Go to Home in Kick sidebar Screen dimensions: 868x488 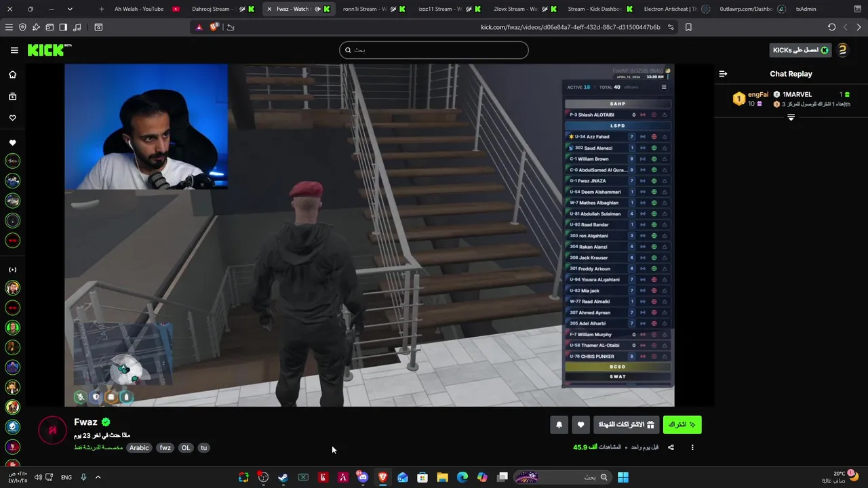pyautogui.click(x=12, y=75)
